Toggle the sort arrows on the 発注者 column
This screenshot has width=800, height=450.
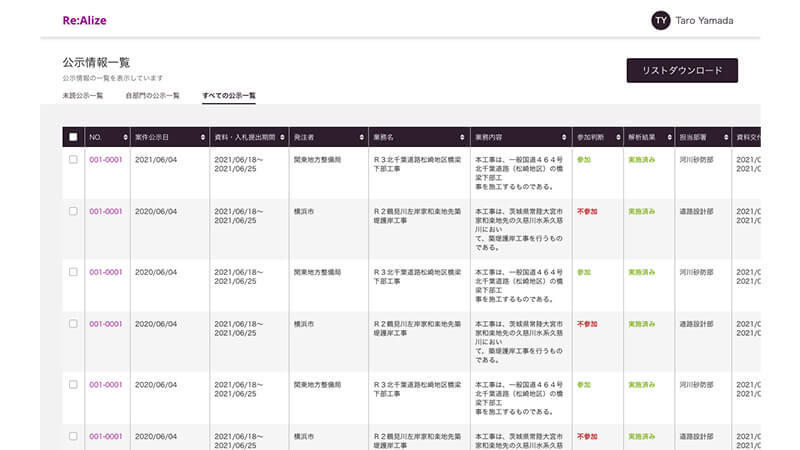tap(362, 137)
